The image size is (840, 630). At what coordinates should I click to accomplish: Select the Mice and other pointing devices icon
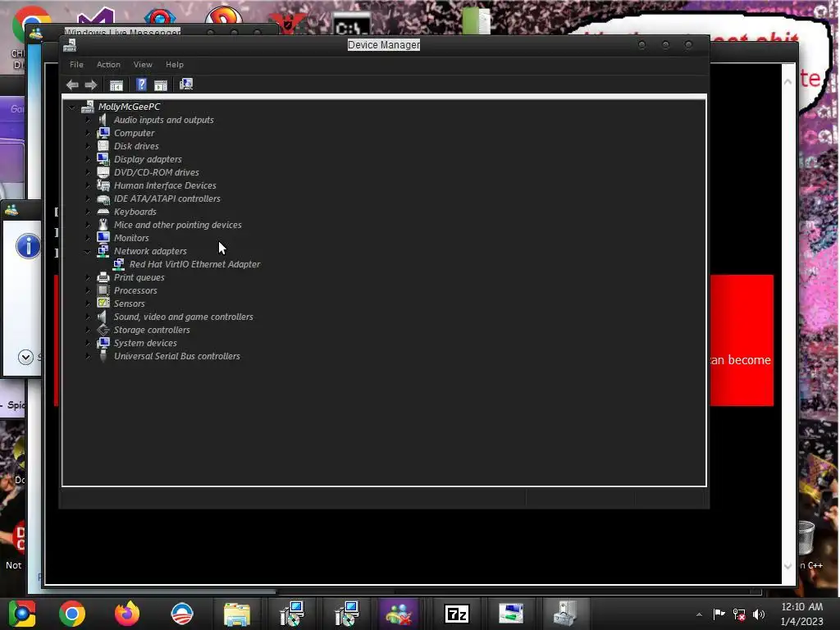[103, 225]
